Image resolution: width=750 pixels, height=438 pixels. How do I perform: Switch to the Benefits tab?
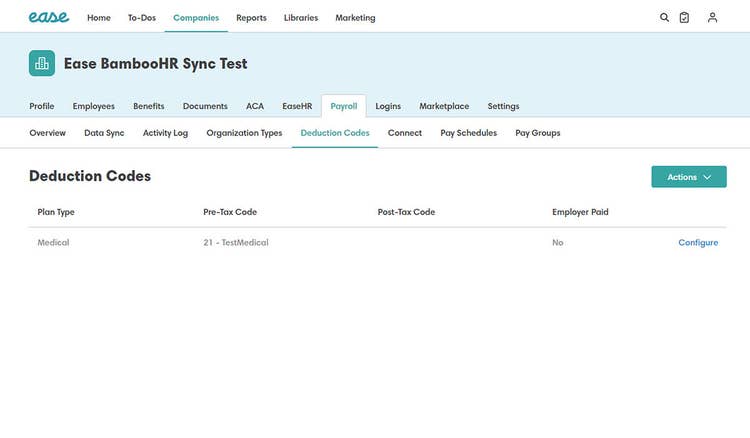click(x=149, y=106)
